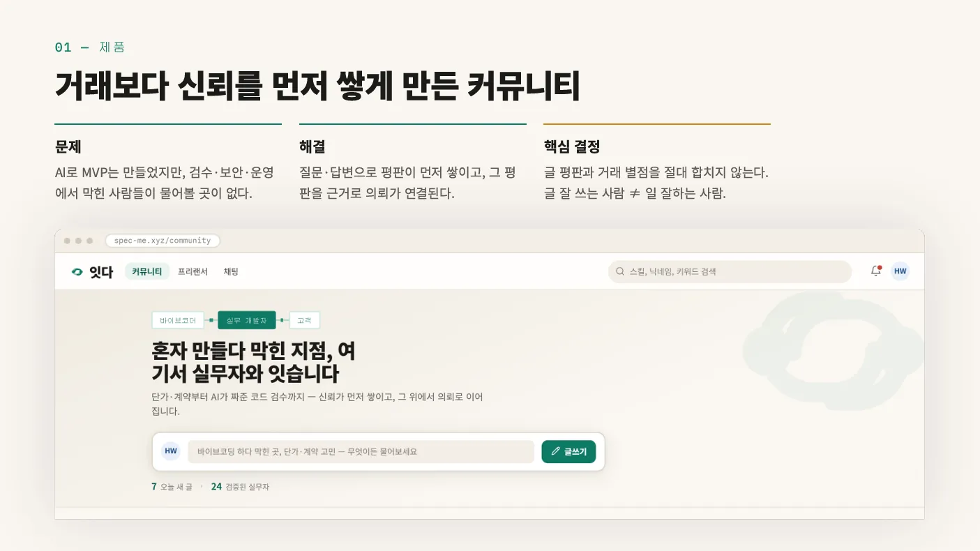The width and height of the screenshot is (980, 551).
Task: Select the 고객 chip
Action: (304, 320)
